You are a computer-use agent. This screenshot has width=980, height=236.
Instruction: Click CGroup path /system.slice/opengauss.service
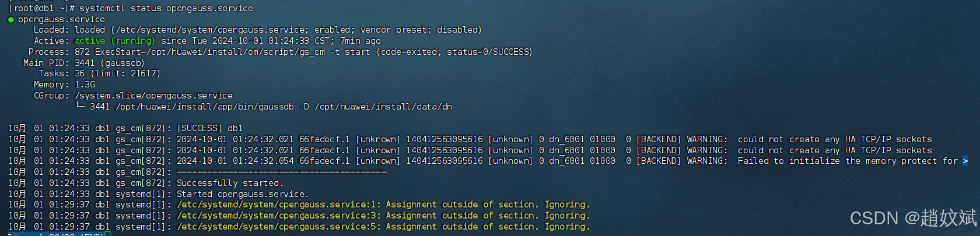click(x=153, y=96)
